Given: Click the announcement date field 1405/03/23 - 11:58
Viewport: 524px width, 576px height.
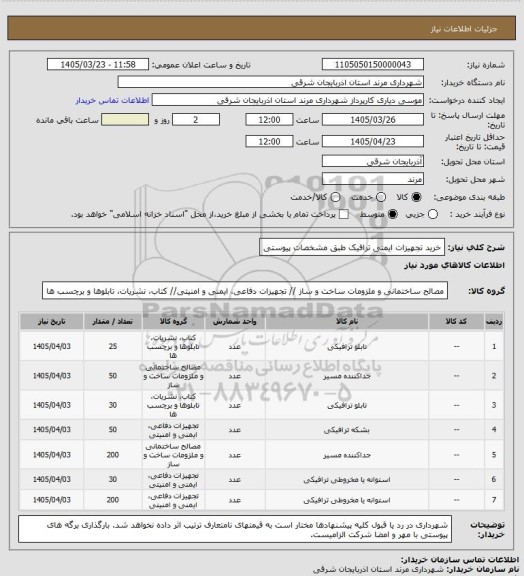Looking at the screenshot, I should [x=98, y=64].
